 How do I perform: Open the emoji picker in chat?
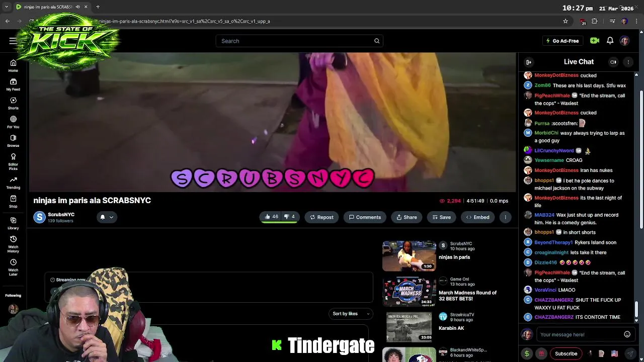[627, 334]
